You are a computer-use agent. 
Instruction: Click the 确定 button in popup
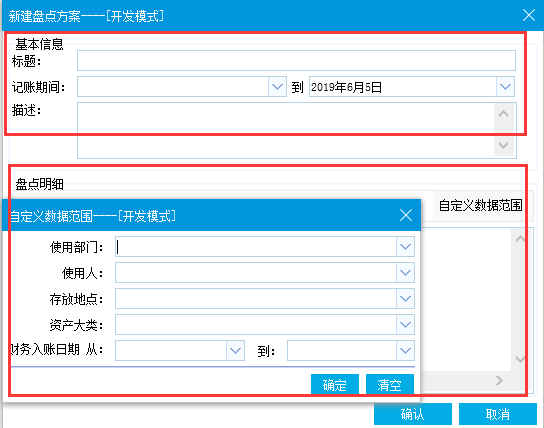pos(335,384)
